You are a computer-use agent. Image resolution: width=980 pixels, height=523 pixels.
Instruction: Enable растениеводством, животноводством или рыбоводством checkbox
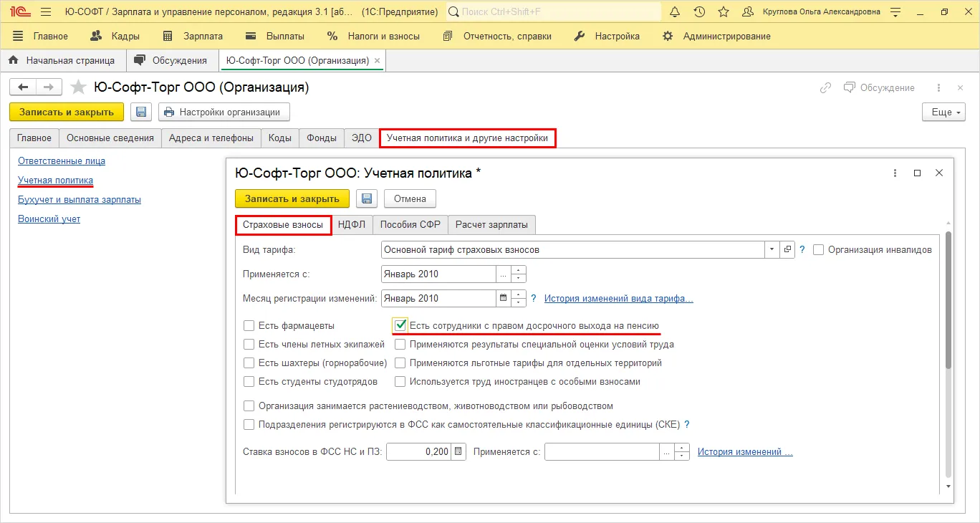[x=249, y=406]
